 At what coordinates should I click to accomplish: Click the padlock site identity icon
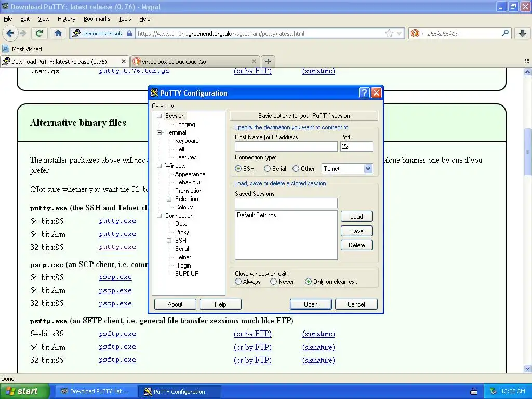129,33
